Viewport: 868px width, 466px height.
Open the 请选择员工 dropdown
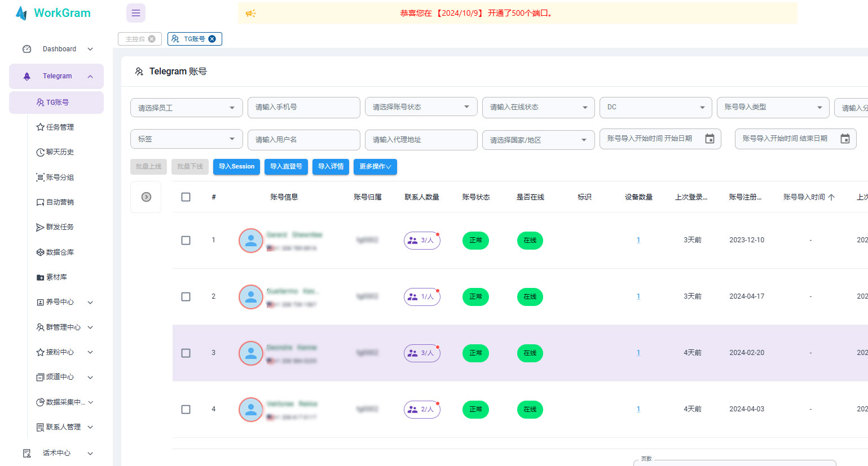(187, 108)
